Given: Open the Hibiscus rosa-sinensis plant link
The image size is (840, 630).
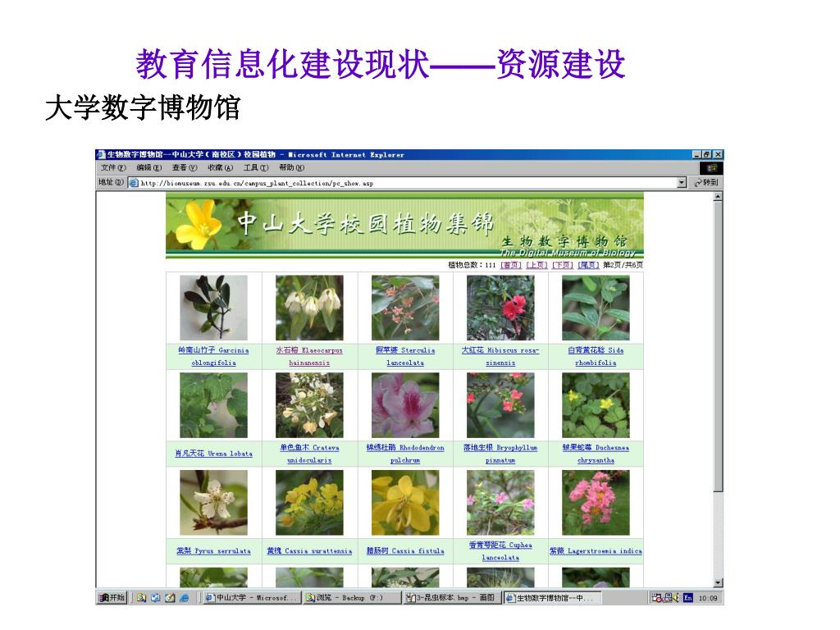Looking at the screenshot, I should click(500, 356).
